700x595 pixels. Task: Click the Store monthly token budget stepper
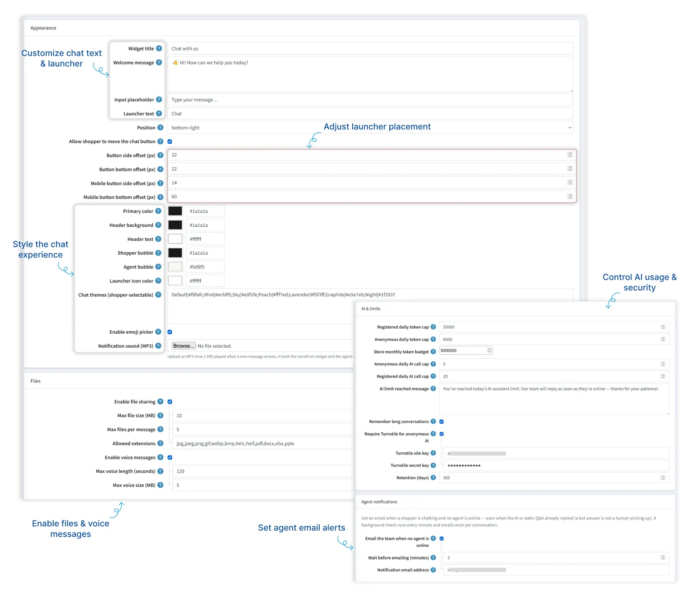[x=490, y=350]
